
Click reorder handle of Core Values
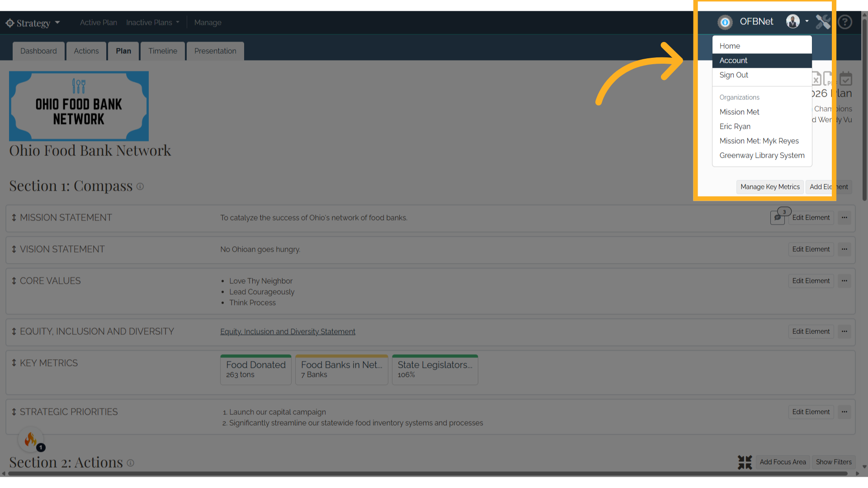click(x=14, y=281)
